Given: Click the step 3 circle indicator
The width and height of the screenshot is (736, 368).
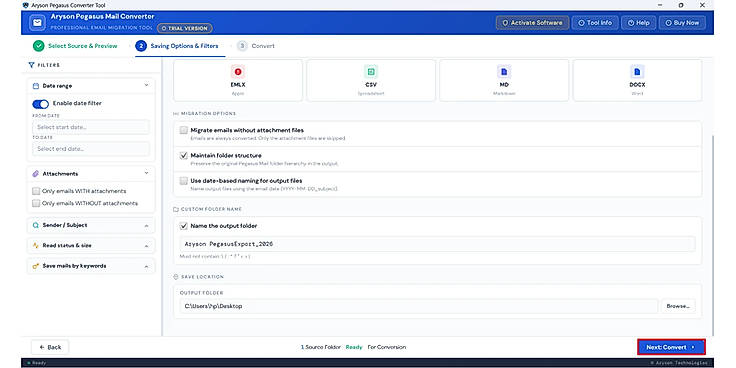Looking at the screenshot, I should coord(242,46).
